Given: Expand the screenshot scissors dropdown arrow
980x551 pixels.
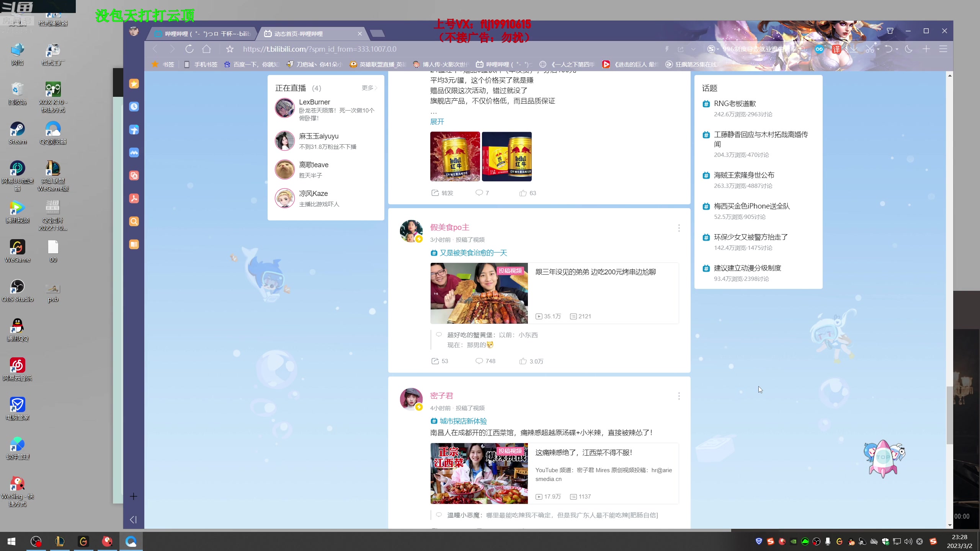Looking at the screenshot, I should tap(878, 49).
